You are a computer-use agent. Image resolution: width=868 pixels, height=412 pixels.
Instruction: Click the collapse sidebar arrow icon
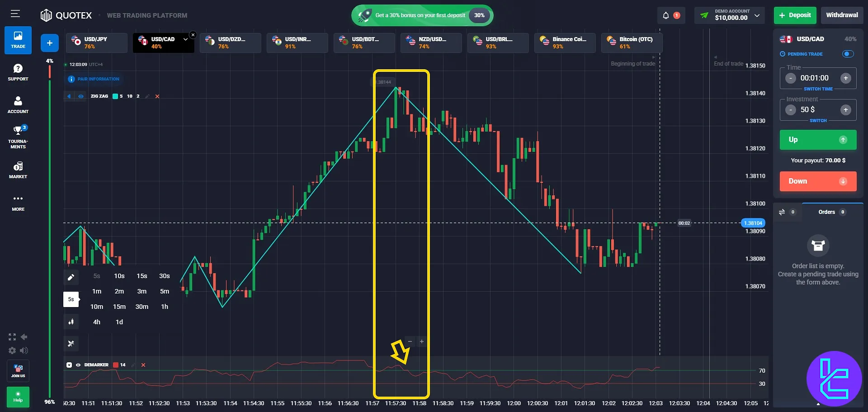click(24, 337)
